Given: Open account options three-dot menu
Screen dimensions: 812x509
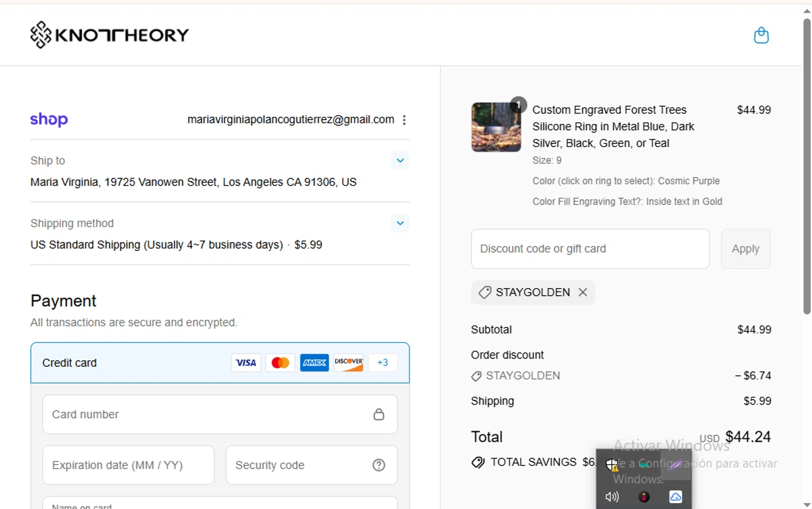Looking at the screenshot, I should click(x=404, y=120).
